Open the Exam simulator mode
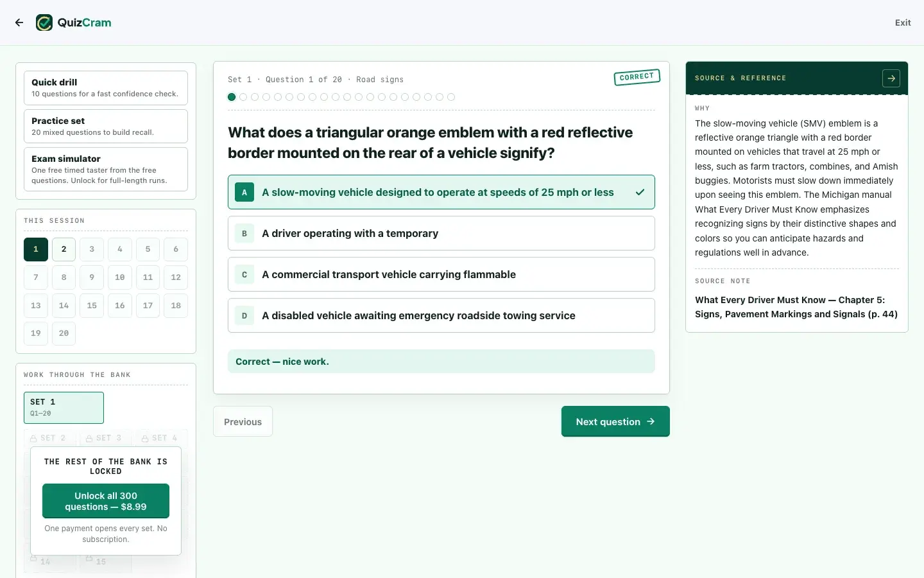924x578 pixels. click(x=106, y=169)
